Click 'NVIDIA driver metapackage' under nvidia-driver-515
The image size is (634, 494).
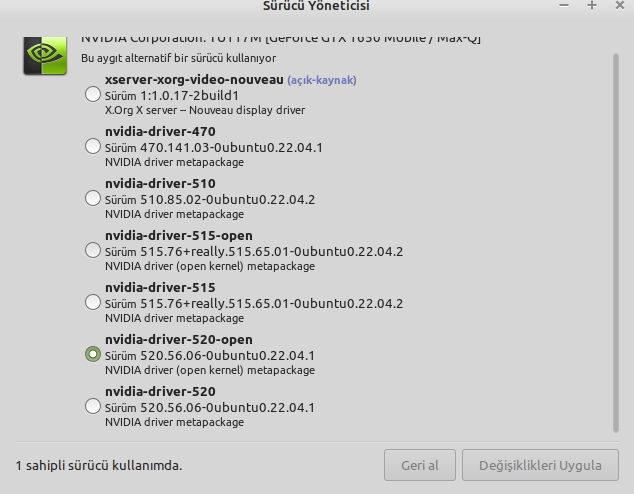click(174, 319)
